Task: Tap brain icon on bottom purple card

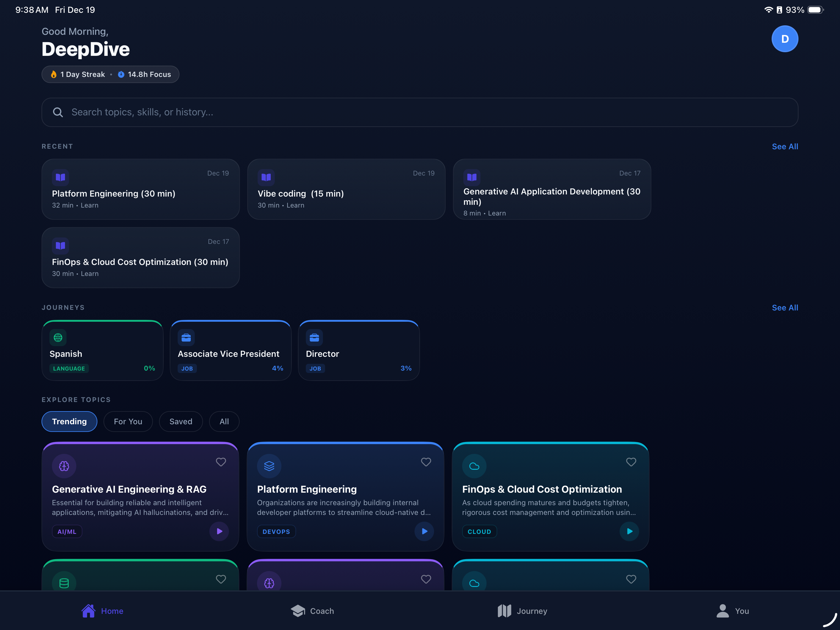Action: tap(269, 582)
